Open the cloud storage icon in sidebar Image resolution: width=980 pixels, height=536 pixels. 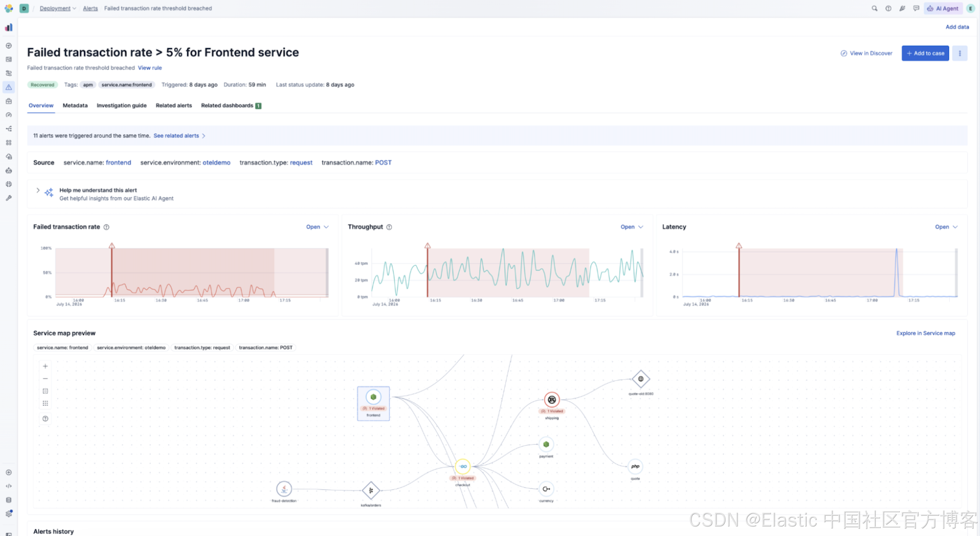tap(9, 157)
